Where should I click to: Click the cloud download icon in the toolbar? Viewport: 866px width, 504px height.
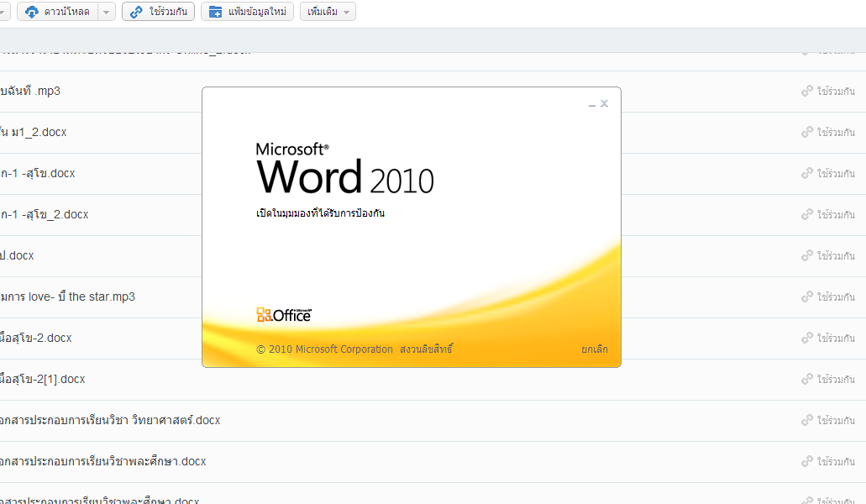point(32,12)
